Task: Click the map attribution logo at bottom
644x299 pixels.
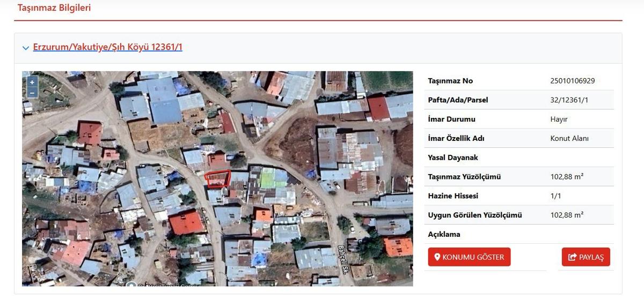Action: click(x=131, y=285)
